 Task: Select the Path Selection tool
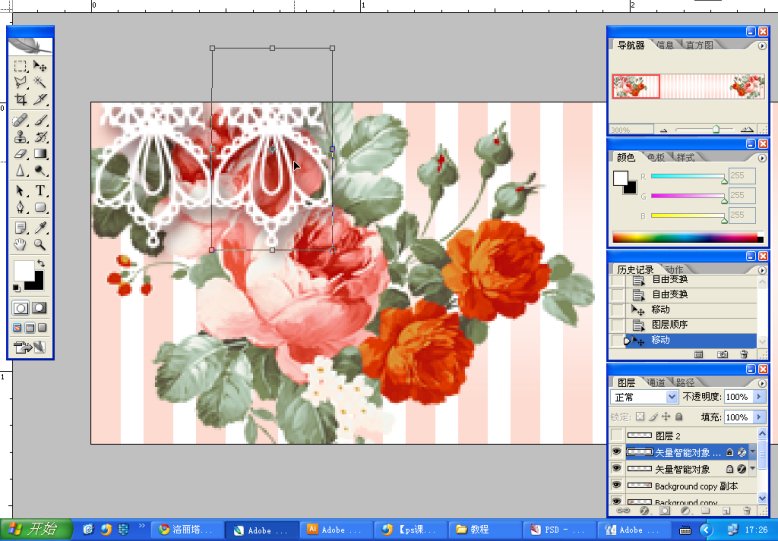click(x=20, y=191)
